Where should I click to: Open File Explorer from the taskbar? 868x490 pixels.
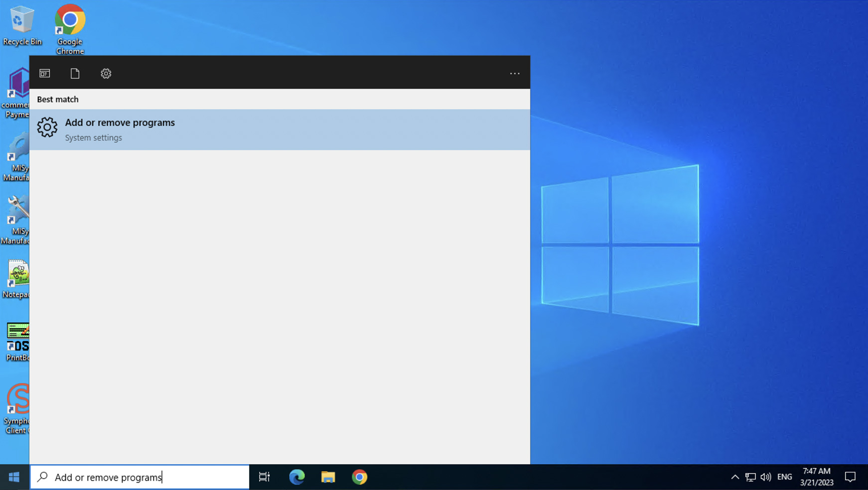(328, 477)
